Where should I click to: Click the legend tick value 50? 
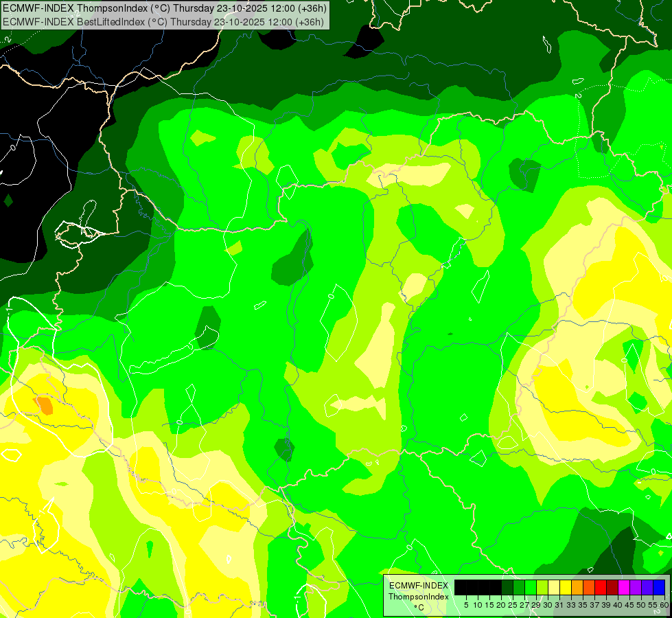pos(642,605)
